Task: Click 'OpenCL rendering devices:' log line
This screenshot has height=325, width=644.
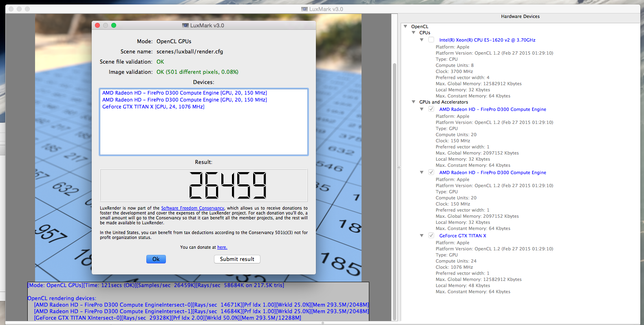Action: point(62,298)
